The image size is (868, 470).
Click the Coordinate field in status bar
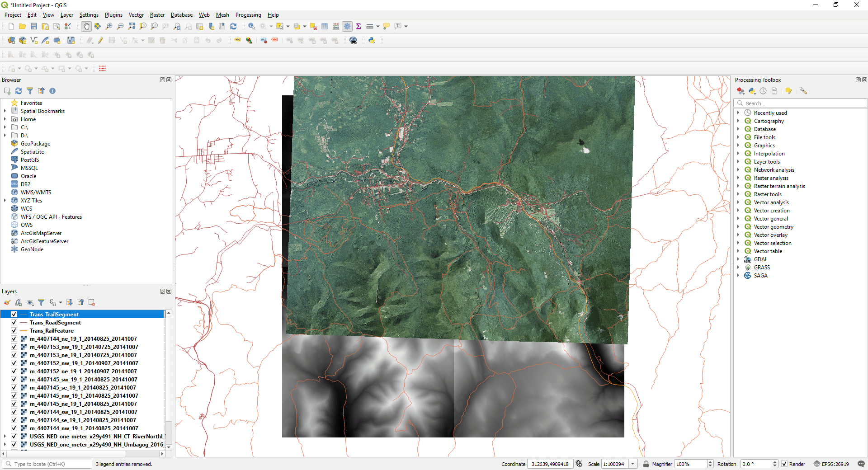(550, 464)
